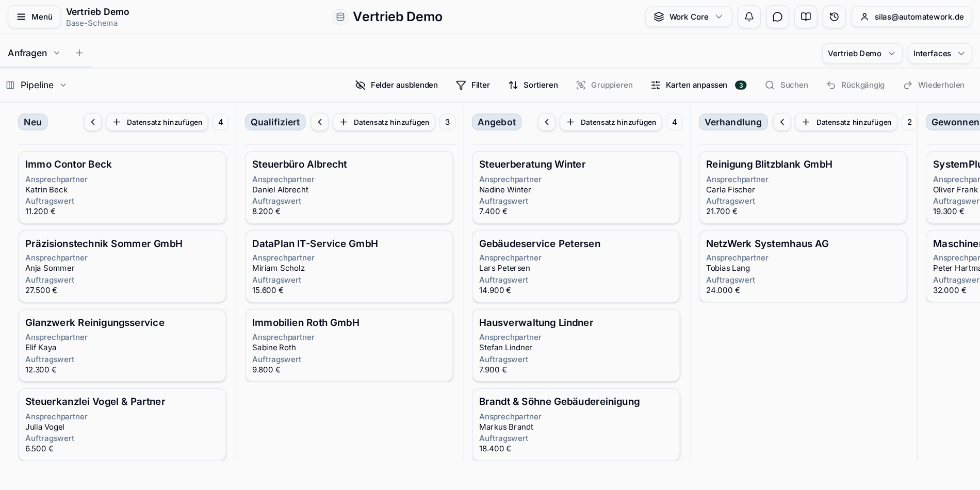Open Sortieren sorting options
Screen dimensions: 980x490
(x=533, y=85)
